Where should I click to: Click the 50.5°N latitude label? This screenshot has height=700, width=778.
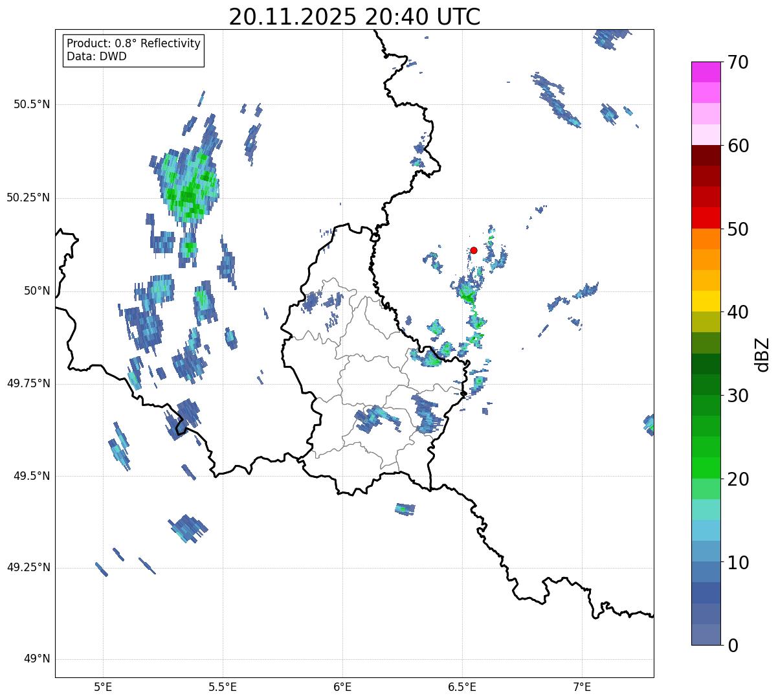[x=31, y=104]
